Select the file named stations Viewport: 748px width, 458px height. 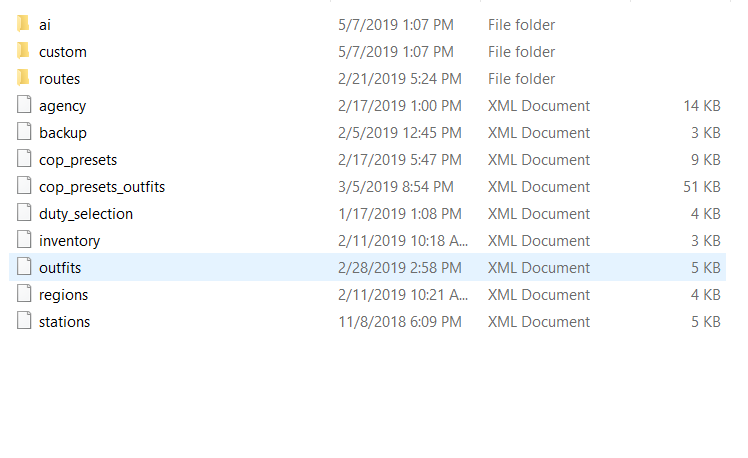(64, 322)
